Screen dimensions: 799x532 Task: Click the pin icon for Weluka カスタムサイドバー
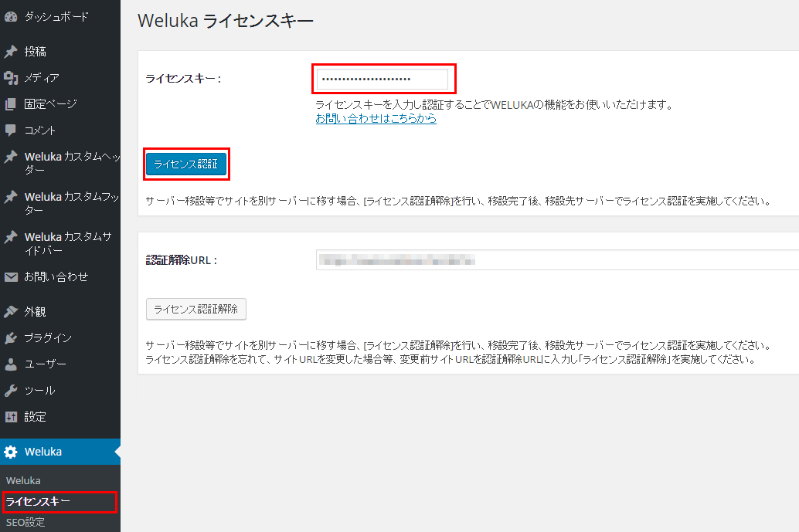(11, 237)
